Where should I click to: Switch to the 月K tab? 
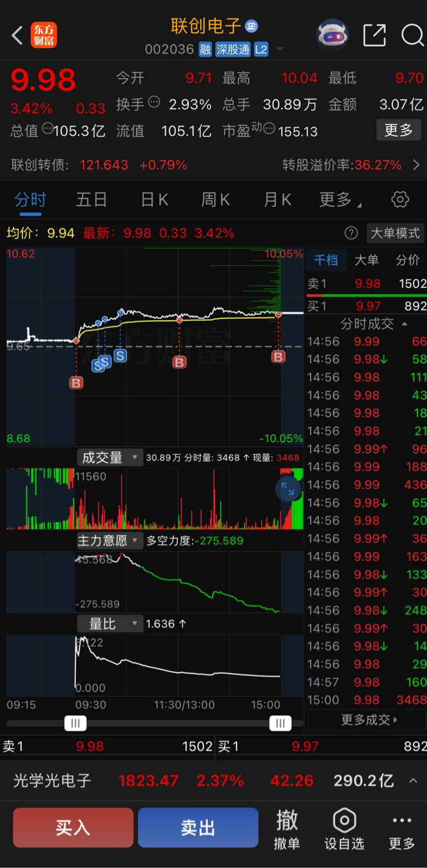click(277, 200)
